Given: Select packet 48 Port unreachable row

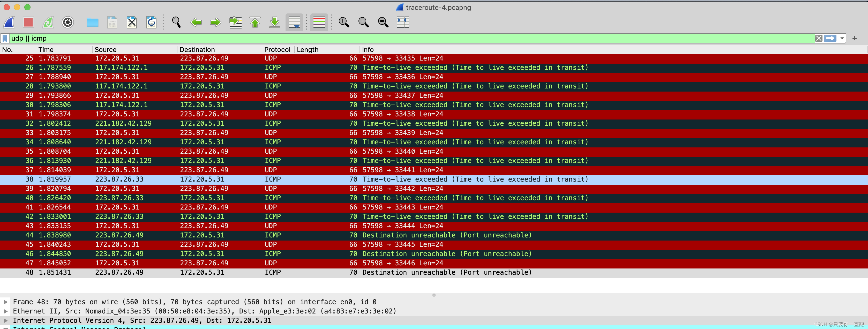Looking at the screenshot, I should 434,273.
